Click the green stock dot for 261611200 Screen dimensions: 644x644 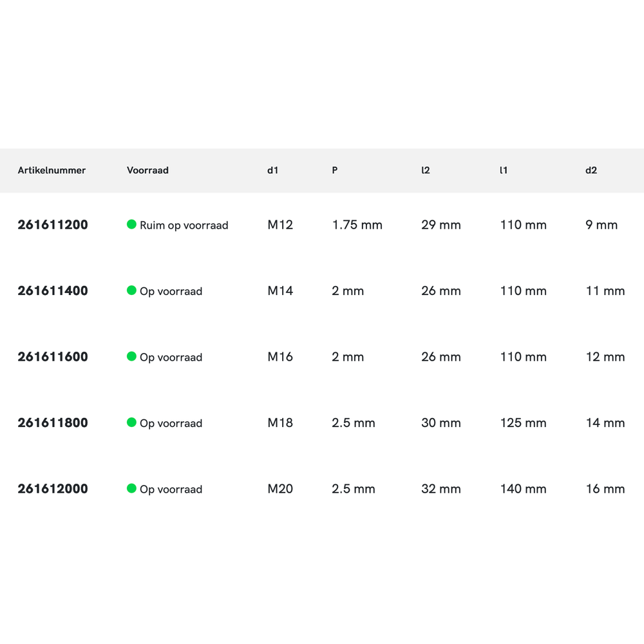tap(131, 225)
